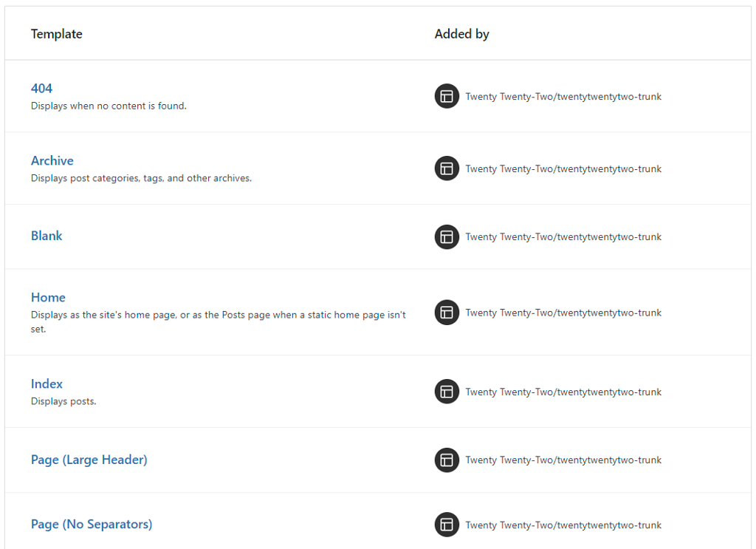The width and height of the screenshot is (756, 549).
Task: Open the Blank template
Action: click(47, 236)
